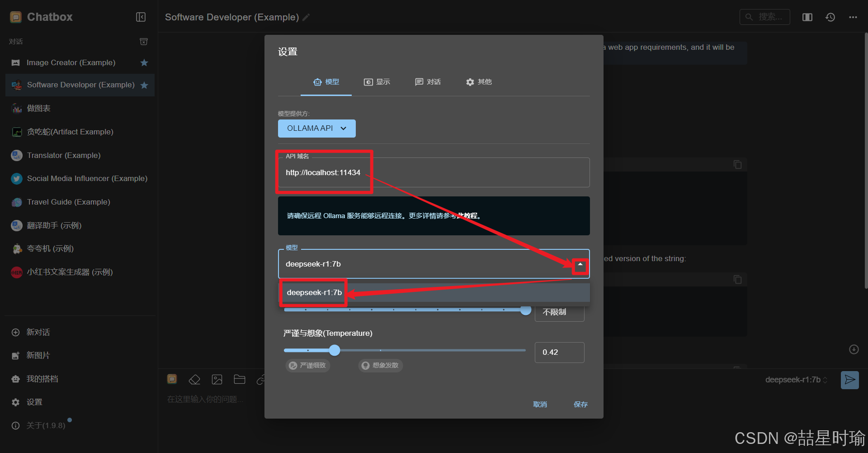Click the eraser icon in the input toolbar
This screenshot has height=453, width=868.
[x=194, y=380]
